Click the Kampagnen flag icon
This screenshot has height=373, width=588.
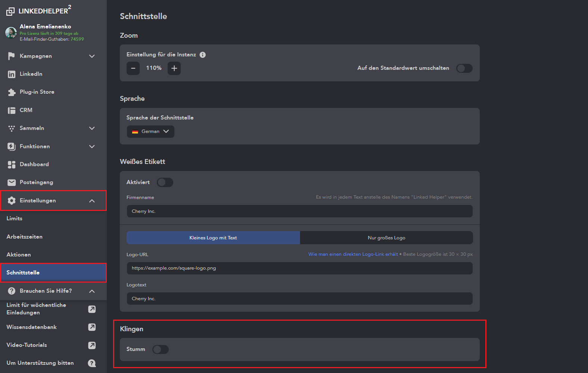(x=12, y=56)
